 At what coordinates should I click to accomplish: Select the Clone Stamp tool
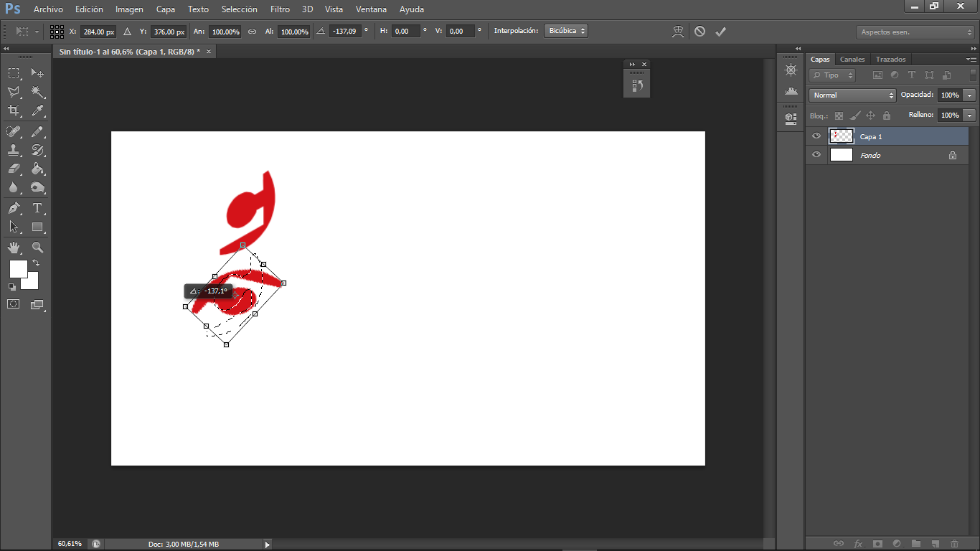14,151
